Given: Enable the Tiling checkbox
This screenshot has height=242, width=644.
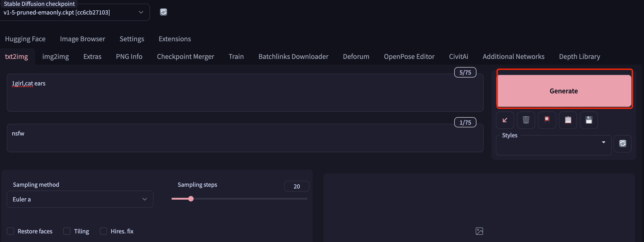Looking at the screenshot, I should click(x=67, y=231).
